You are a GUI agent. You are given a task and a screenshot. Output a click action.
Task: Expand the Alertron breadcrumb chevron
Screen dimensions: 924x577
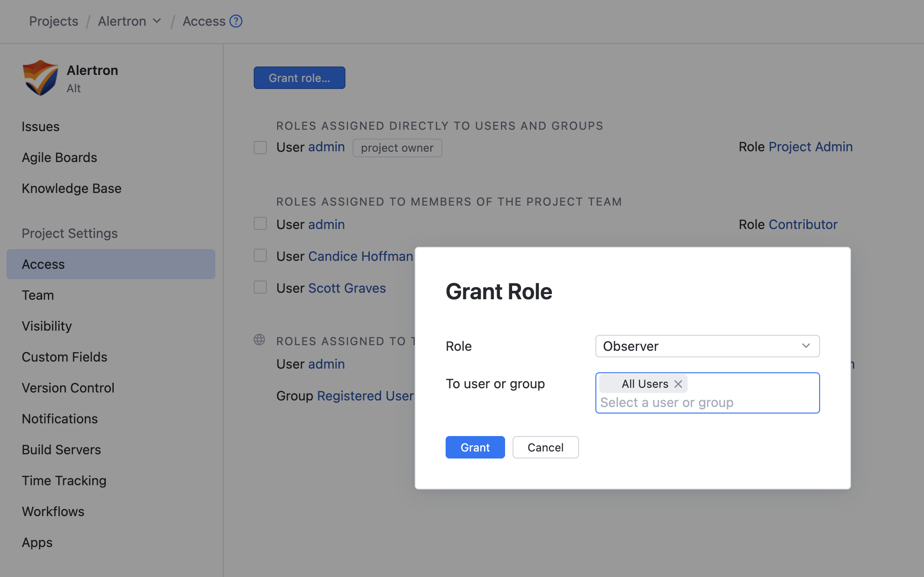tap(157, 21)
